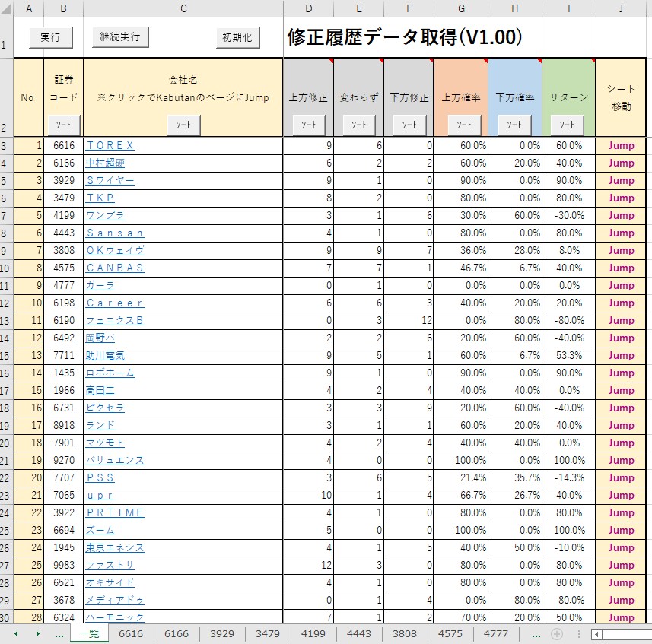Sort by 会社名 column
The width and height of the screenshot is (652, 644).
[x=183, y=125]
